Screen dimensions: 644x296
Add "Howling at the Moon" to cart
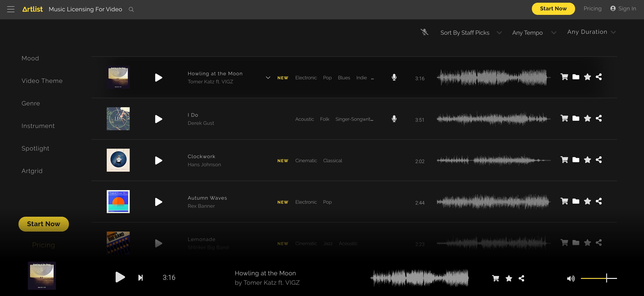click(564, 77)
